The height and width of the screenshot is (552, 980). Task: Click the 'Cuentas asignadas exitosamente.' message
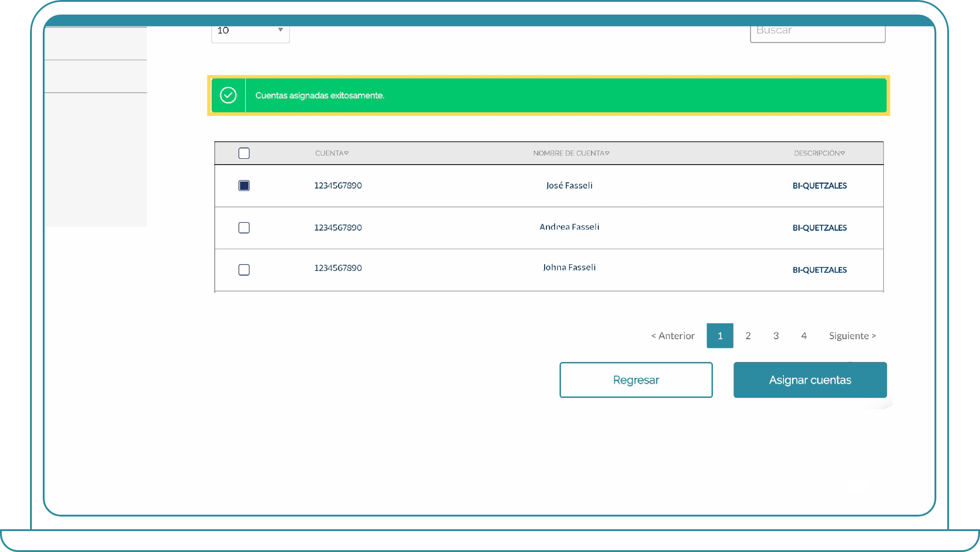pyautogui.click(x=320, y=95)
